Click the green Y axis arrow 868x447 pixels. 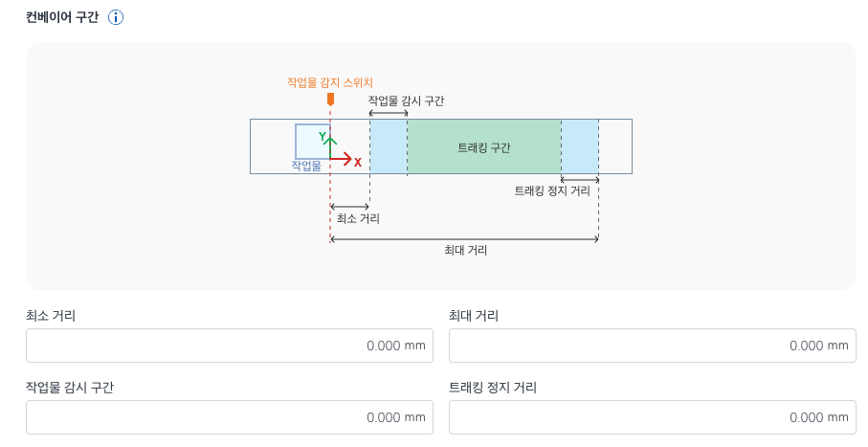click(x=331, y=142)
